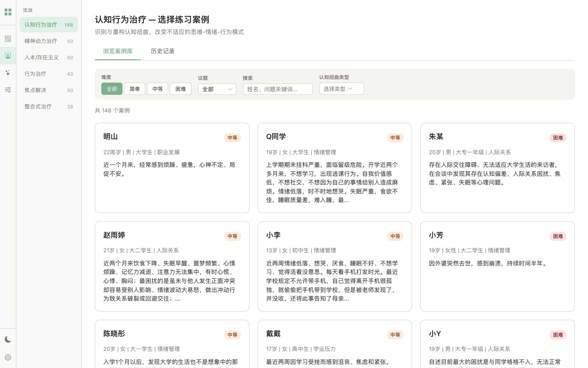
Task: Open the 戴戴 case card
Action: [335, 344]
